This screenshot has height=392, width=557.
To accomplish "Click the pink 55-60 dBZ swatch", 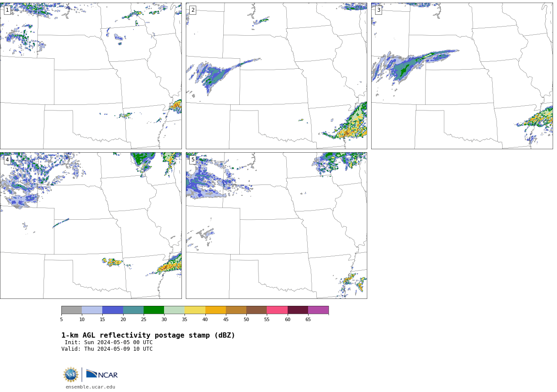I will (x=277, y=310).
